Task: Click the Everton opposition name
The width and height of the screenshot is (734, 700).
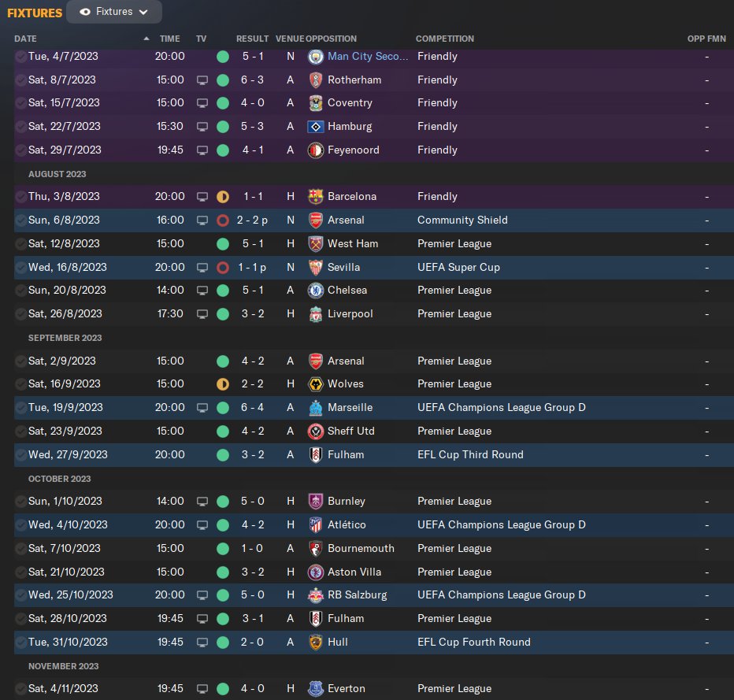Action: (x=347, y=689)
